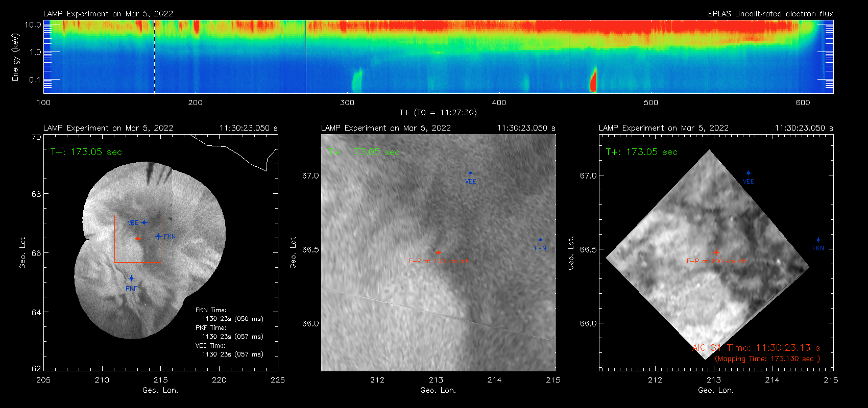The height and width of the screenshot is (408, 868).
Task: Click the 'AIC S1 Time: 11:30:23.13 s' text
Action: coord(756,348)
